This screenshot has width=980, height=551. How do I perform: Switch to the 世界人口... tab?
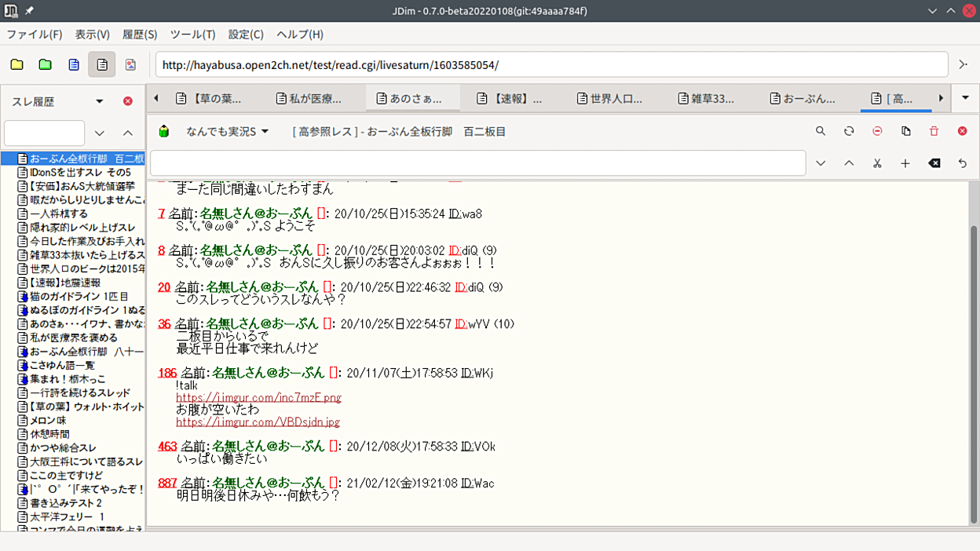[609, 99]
